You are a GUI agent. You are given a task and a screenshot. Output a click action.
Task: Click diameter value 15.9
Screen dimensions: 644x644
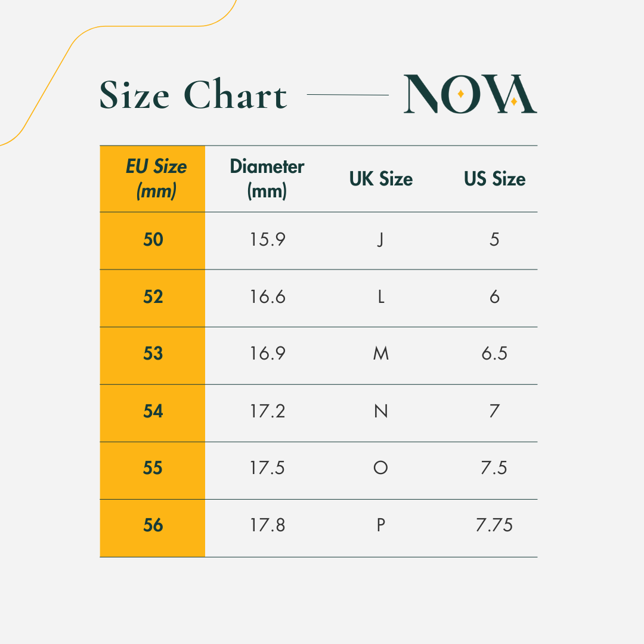coord(267,240)
